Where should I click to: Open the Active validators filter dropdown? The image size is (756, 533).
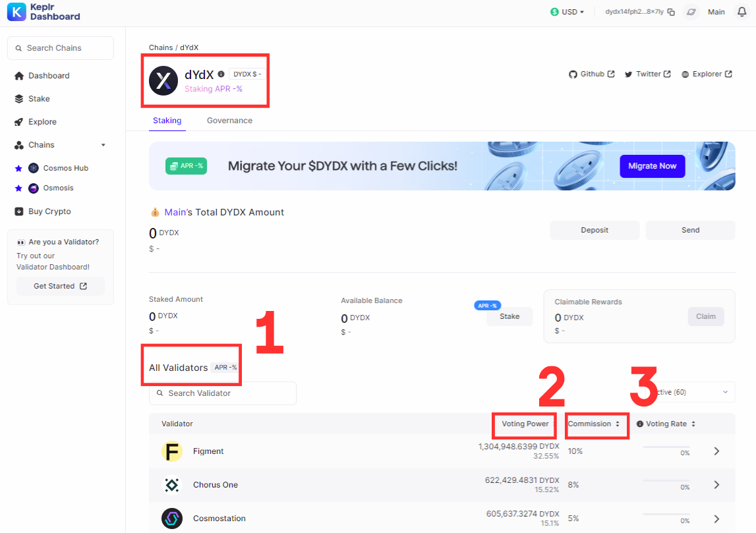(x=692, y=392)
